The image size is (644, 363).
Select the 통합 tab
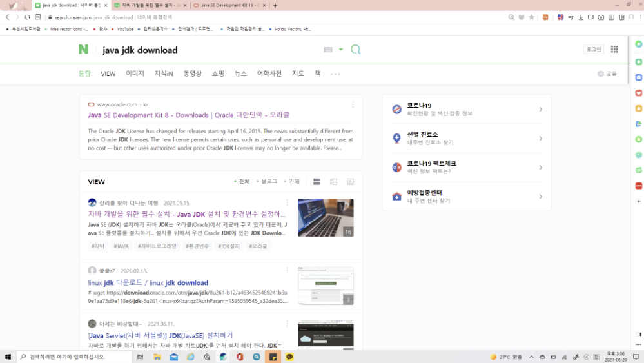(84, 74)
